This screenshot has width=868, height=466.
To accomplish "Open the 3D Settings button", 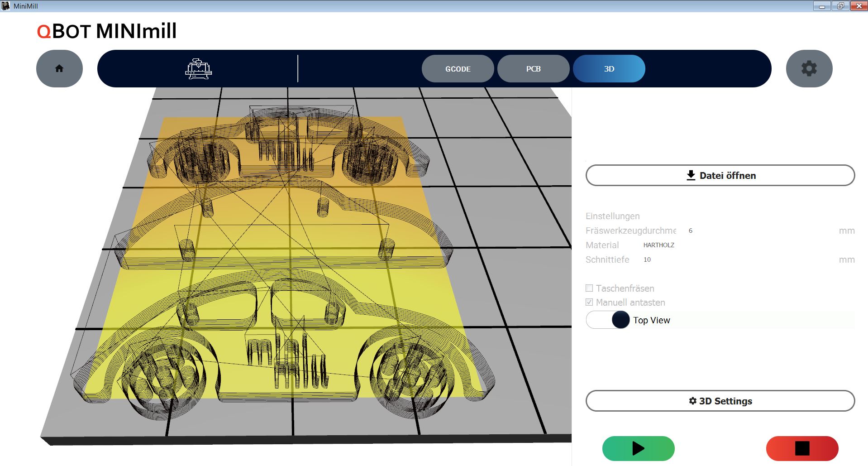I will 720,401.
